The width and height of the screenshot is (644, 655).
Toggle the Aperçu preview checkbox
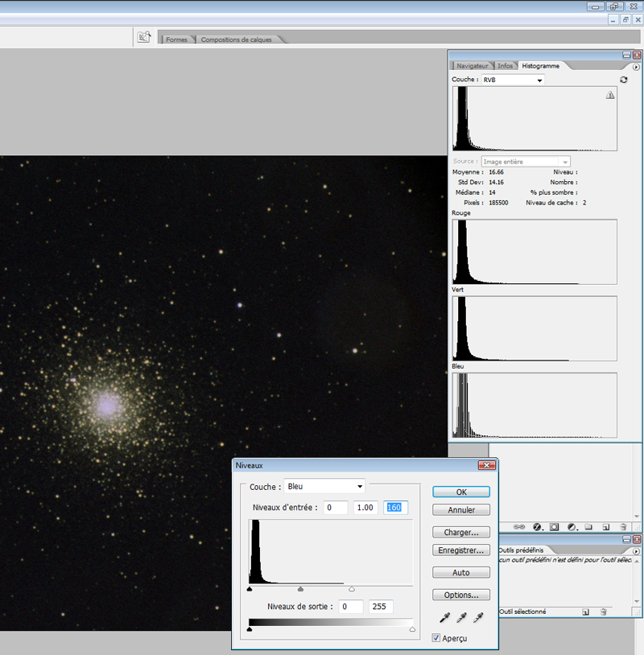point(436,638)
